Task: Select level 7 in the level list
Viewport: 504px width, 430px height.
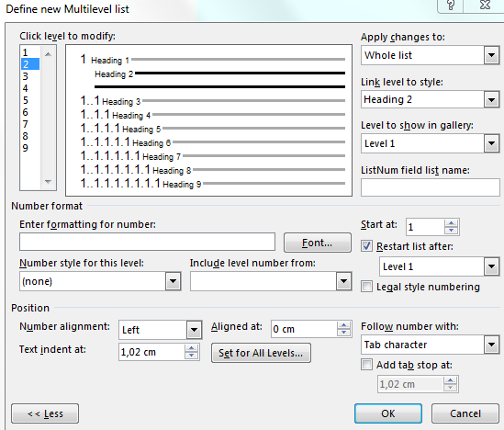Action: click(30, 124)
